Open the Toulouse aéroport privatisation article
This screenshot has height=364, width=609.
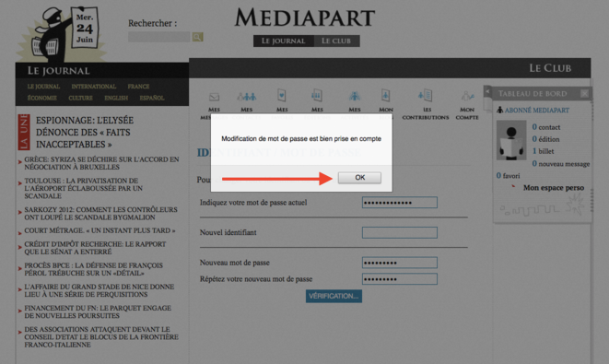click(84, 188)
